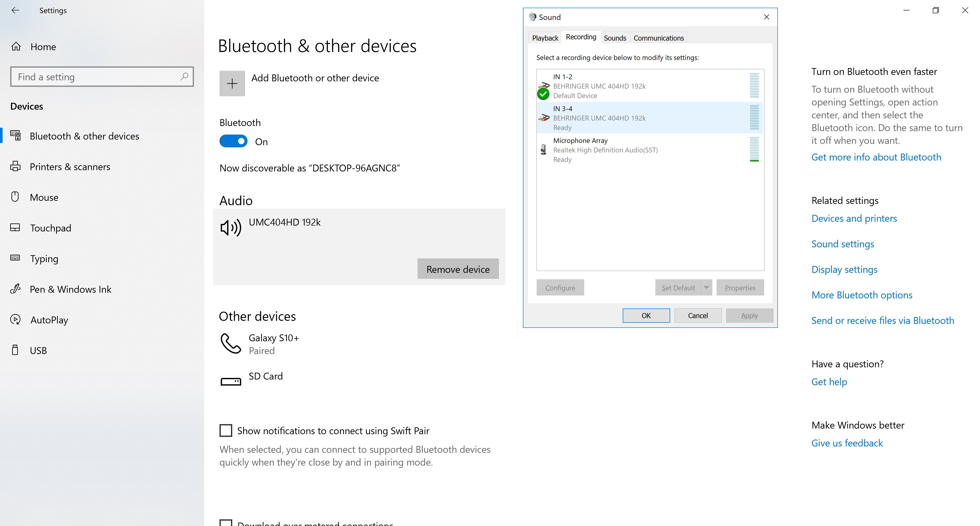980x526 pixels.
Task: Search for a setting in Find a setting field
Action: click(101, 77)
